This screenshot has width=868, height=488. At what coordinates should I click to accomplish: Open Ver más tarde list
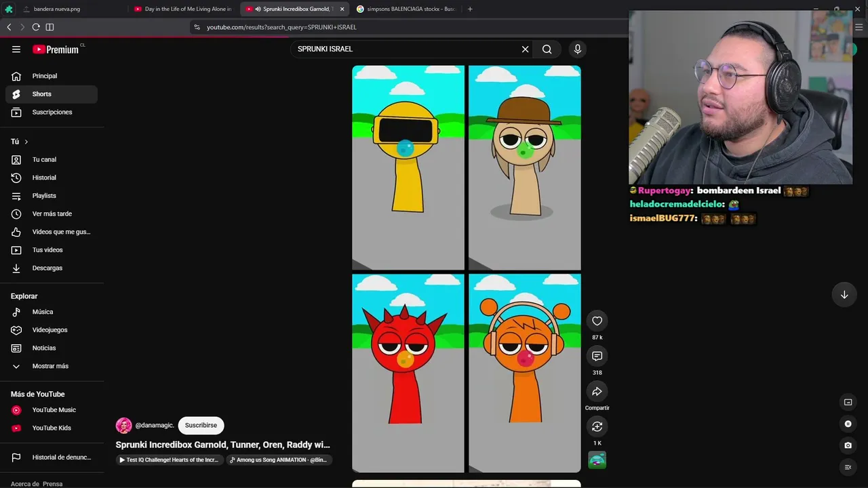pos(52,213)
